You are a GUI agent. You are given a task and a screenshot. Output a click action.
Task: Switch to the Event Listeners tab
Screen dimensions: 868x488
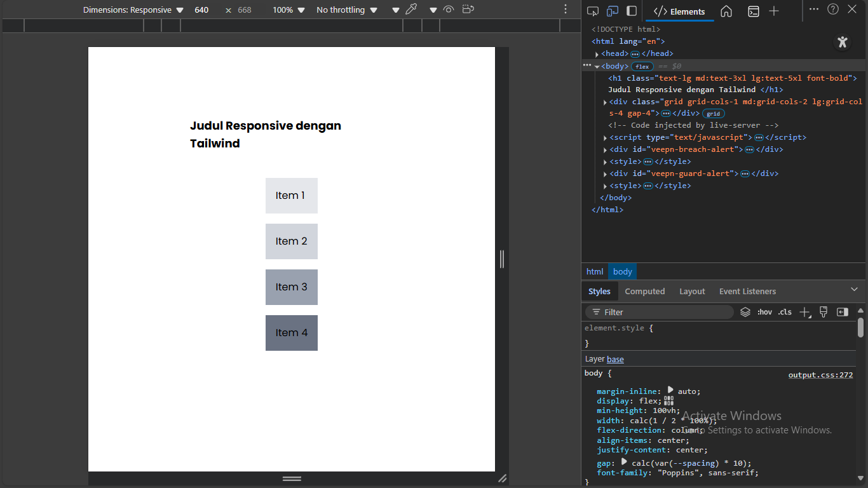(747, 291)
